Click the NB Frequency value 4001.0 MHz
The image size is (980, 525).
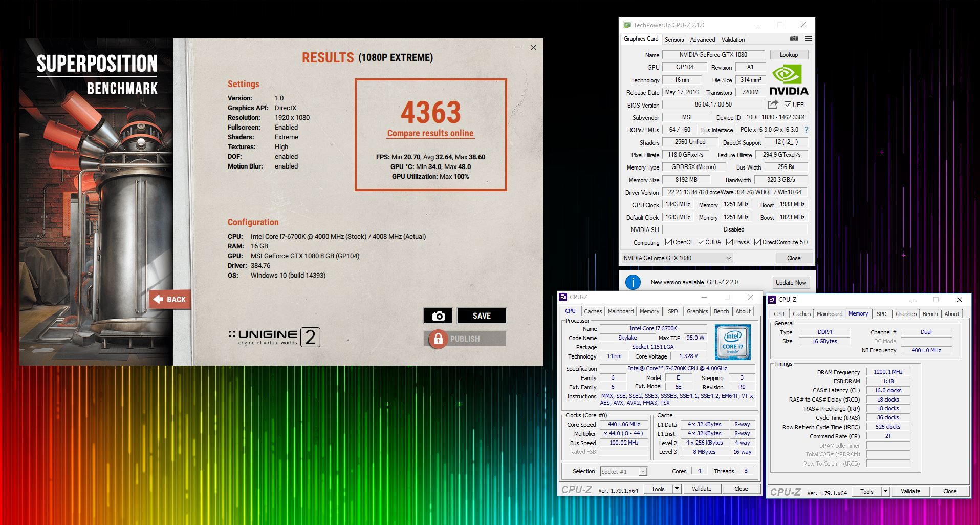[926, 351]
